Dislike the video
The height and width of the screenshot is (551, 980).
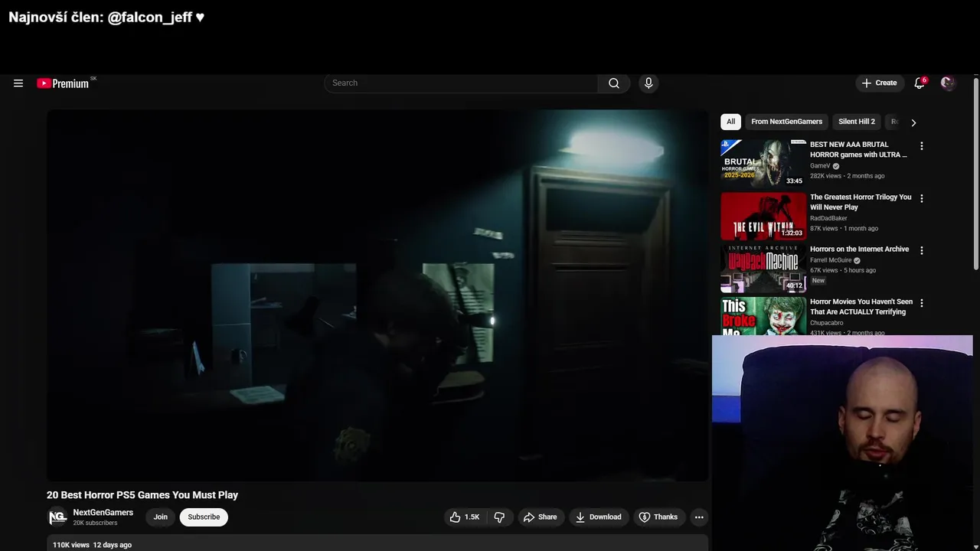click(499, 517)
